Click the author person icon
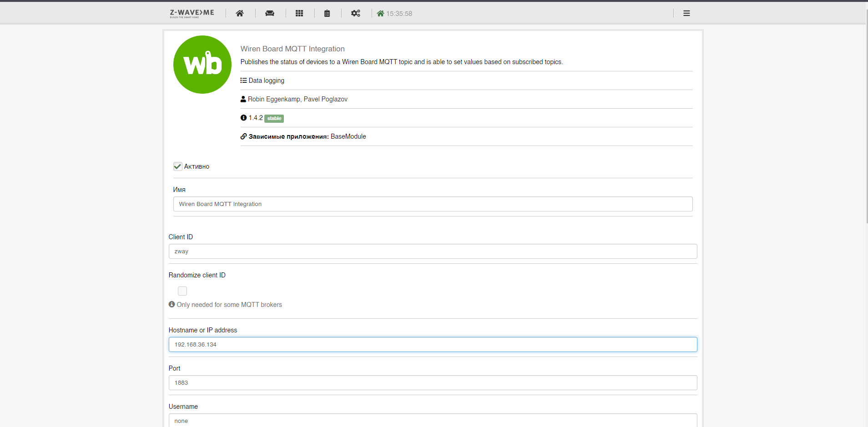Viewport: 868px width, 427px height. click(x=243, y=99)
